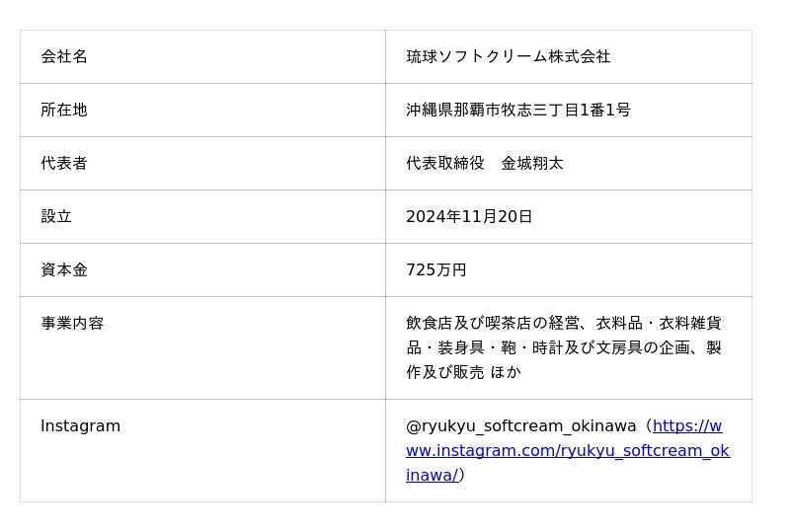This screenshot has width=790, height=532.
Task: Select the address 沖縄県那覇市牧志三丁目1番1号
Action: click(x=518, y=110)
